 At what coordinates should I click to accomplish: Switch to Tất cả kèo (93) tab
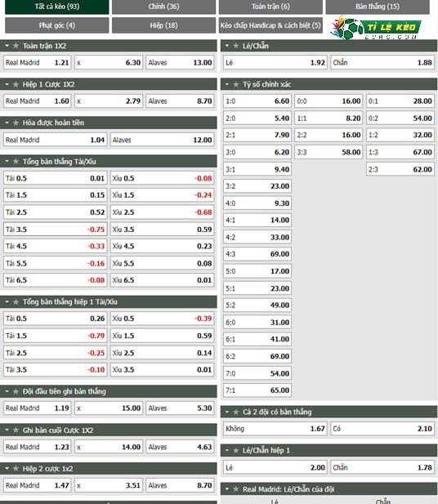tap(57, 7)
